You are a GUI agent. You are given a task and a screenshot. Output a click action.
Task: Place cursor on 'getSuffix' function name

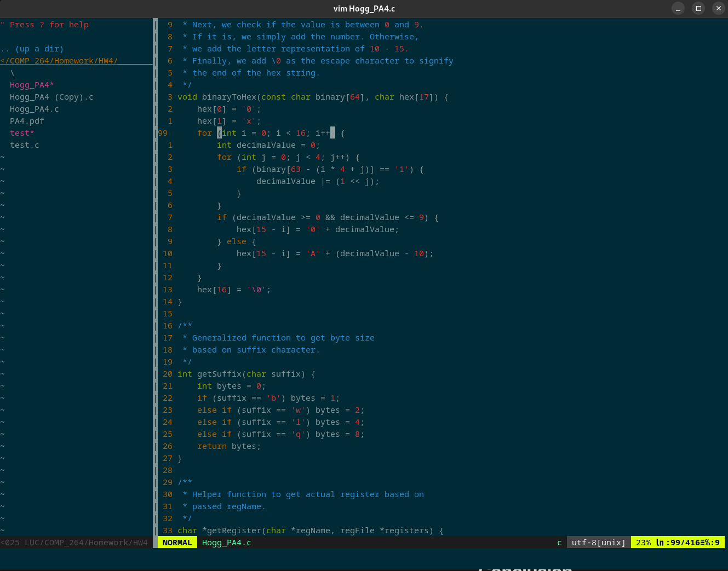tap(219, 374)
